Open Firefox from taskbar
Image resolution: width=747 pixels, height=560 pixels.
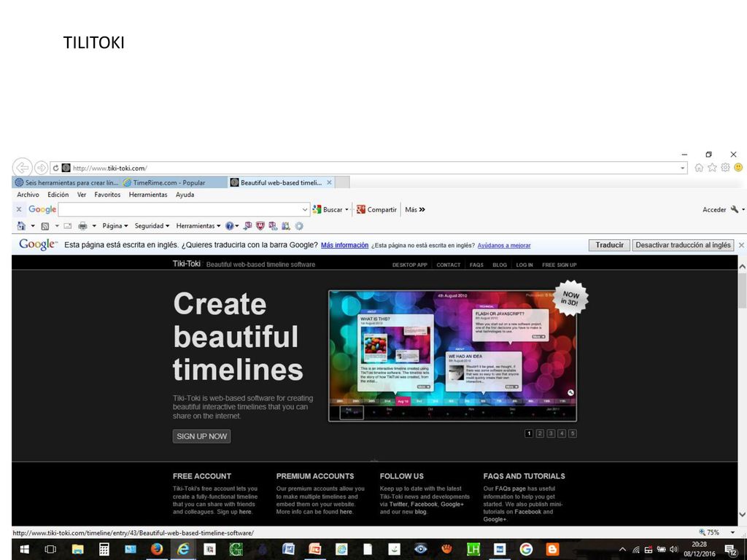(x=157, y=549)
